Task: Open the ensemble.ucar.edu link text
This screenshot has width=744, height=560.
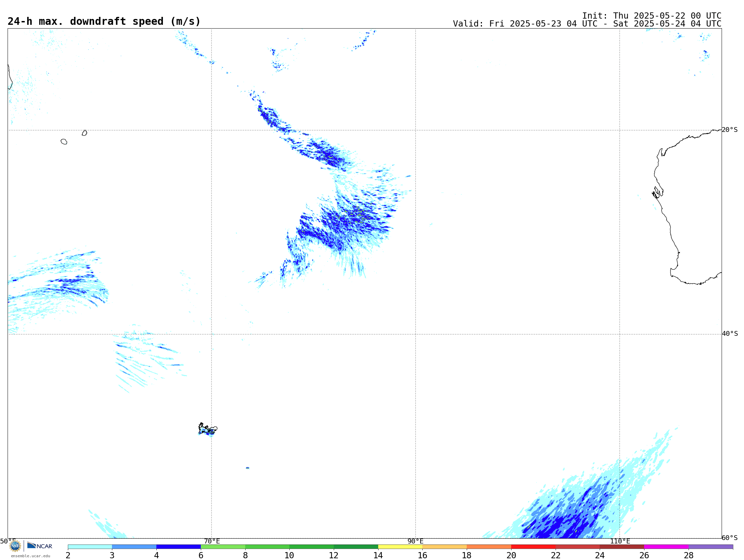Action: 31,556
